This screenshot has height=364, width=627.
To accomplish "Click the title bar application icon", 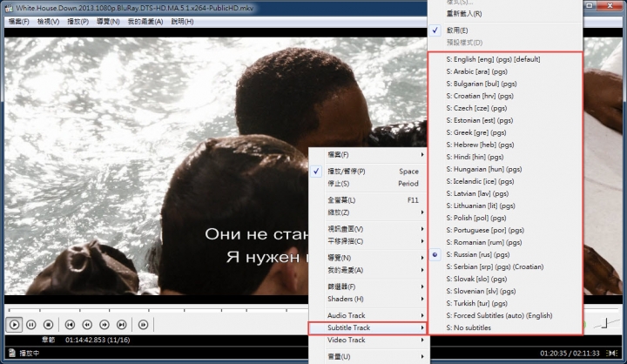I will [9, 7].
